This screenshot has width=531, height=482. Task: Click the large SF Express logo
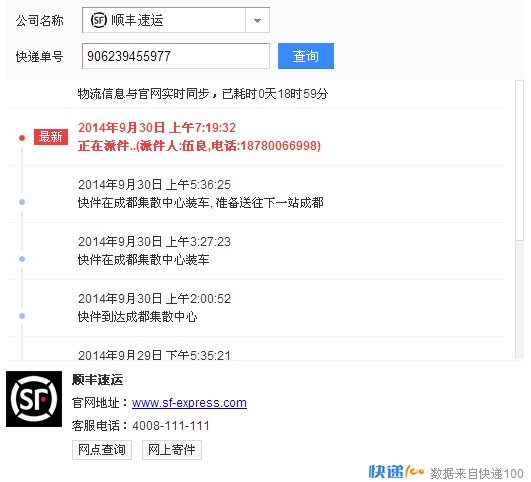tap(34, 399)
